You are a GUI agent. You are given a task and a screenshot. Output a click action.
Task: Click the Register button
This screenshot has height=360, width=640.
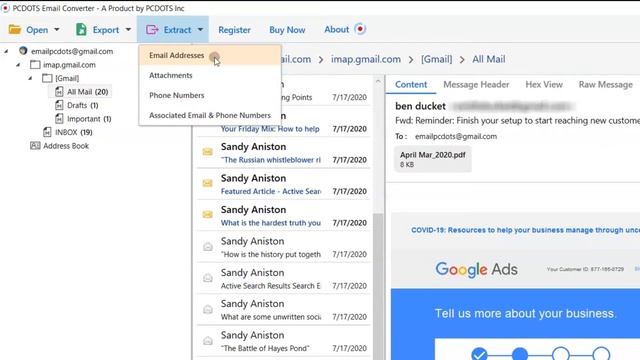point(234,30)
